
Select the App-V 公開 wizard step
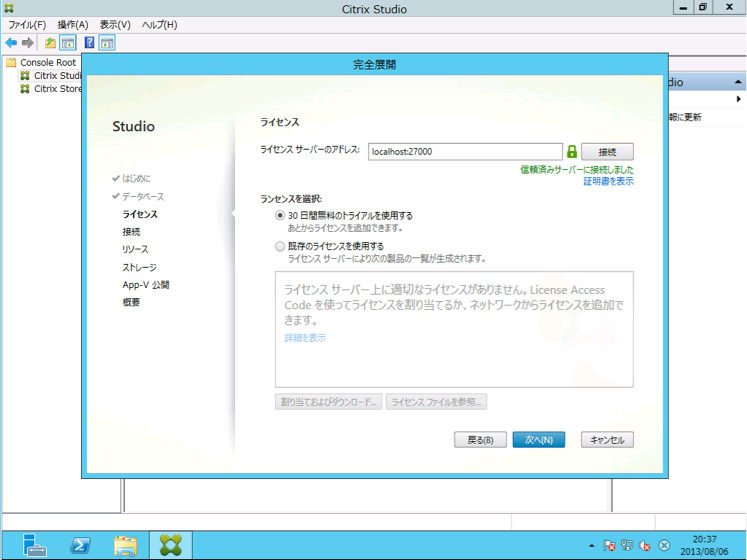pyautogui.click(x=146, y=285)
